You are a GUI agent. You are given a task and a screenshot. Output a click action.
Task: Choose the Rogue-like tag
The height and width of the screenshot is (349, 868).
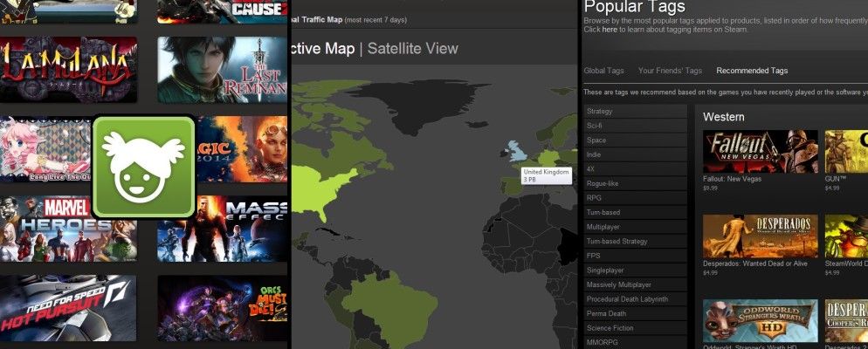[636, 183]
